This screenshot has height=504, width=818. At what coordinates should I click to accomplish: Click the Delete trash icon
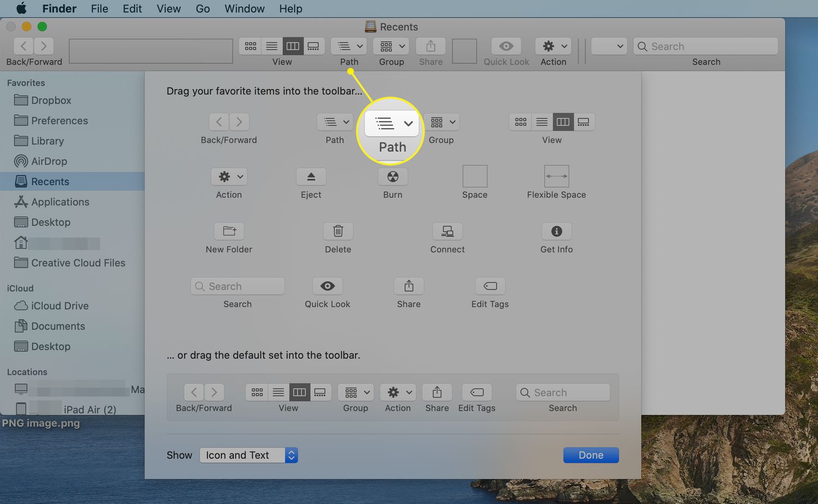pos(338,232)
